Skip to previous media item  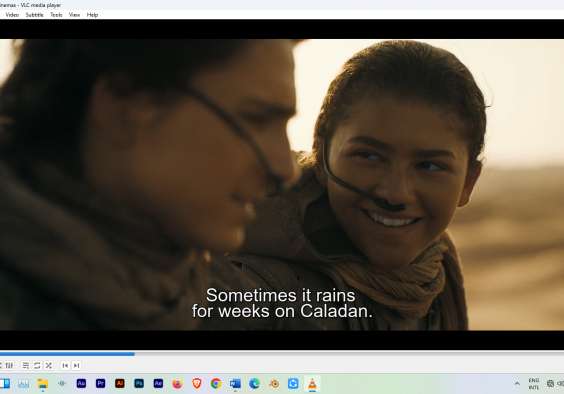65,366
